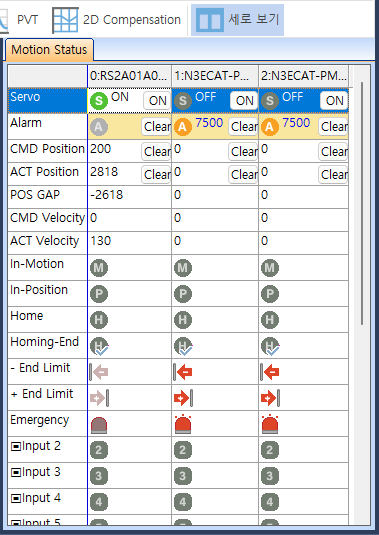Click In-Position P indicator of axis 1
This screenshot has height=535, width=379.
click(x=183, y=294)
